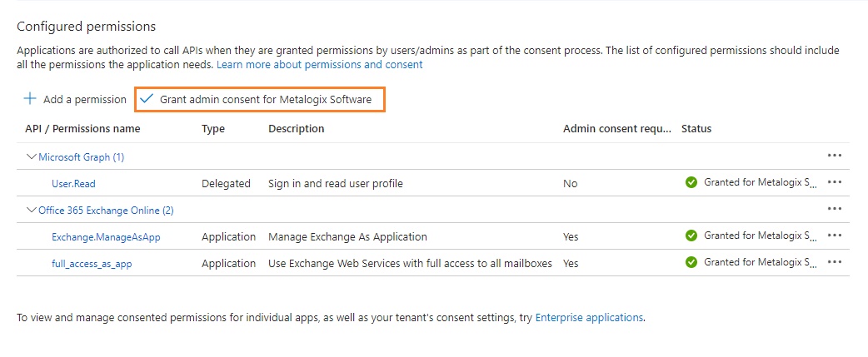The width and height of the screenshot is (868, 357).
Task: Click the green granted status icon for User.Read
Action: 691,182
